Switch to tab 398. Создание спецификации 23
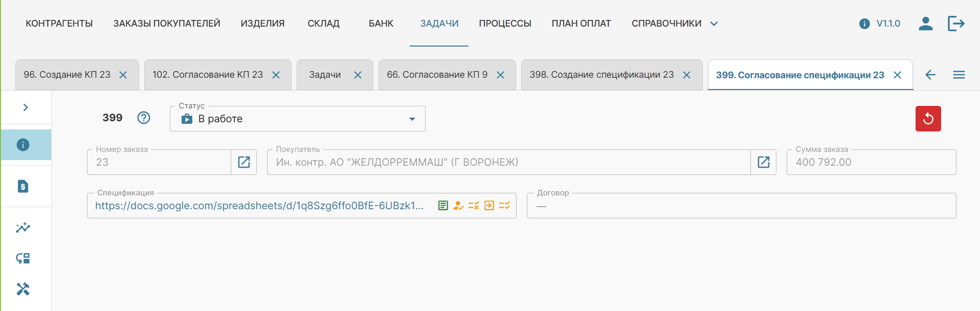The image size is (980, 311). tap(602, 75)
